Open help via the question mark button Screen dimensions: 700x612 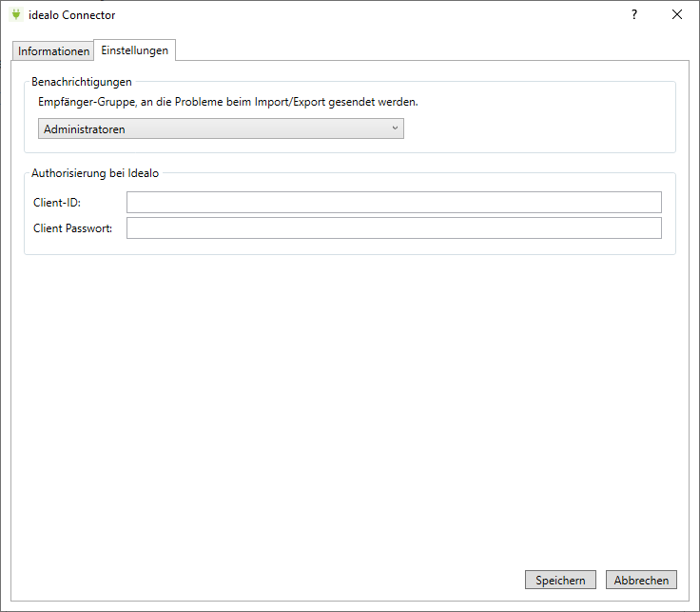634,14
